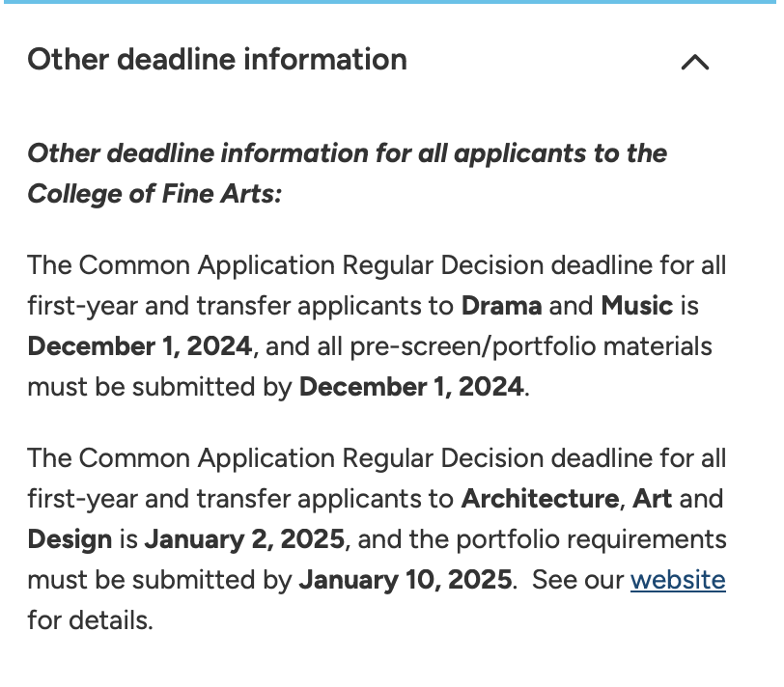Click the bold word "Design"
Image resolution: width=784 pixels, height=687 pixels.
point(70,539)
